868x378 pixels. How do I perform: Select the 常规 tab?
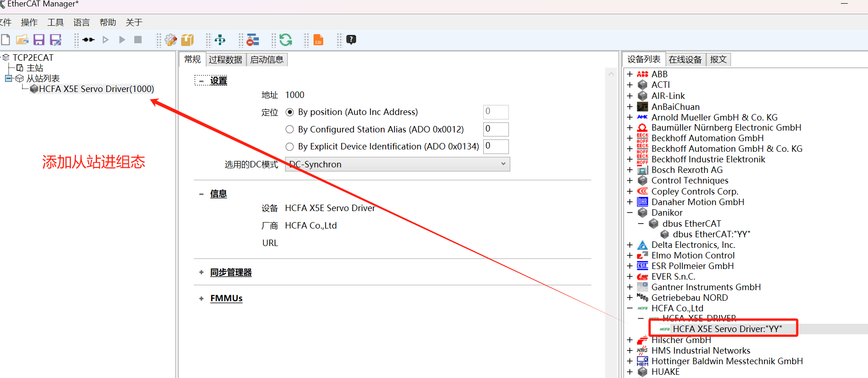point(193,59)
